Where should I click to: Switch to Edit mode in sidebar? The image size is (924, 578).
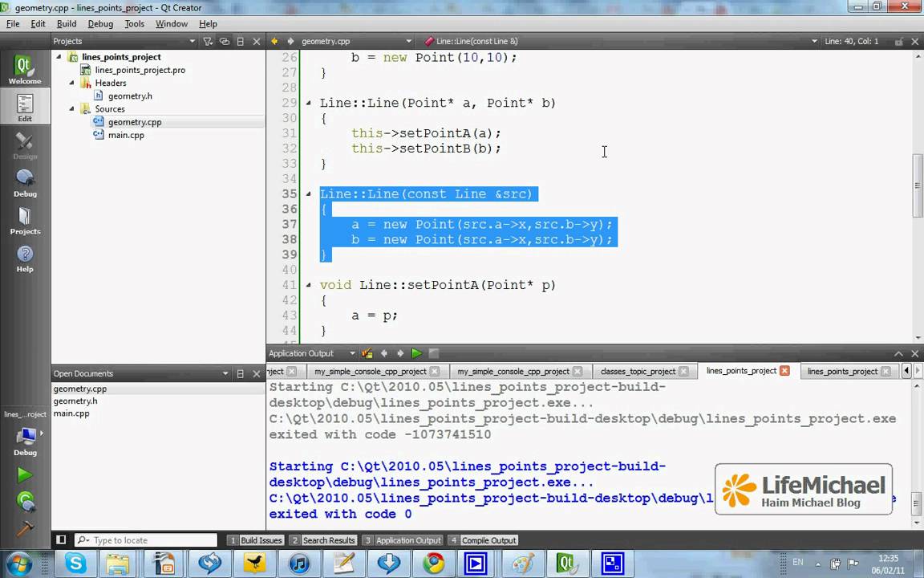(25, 107)
